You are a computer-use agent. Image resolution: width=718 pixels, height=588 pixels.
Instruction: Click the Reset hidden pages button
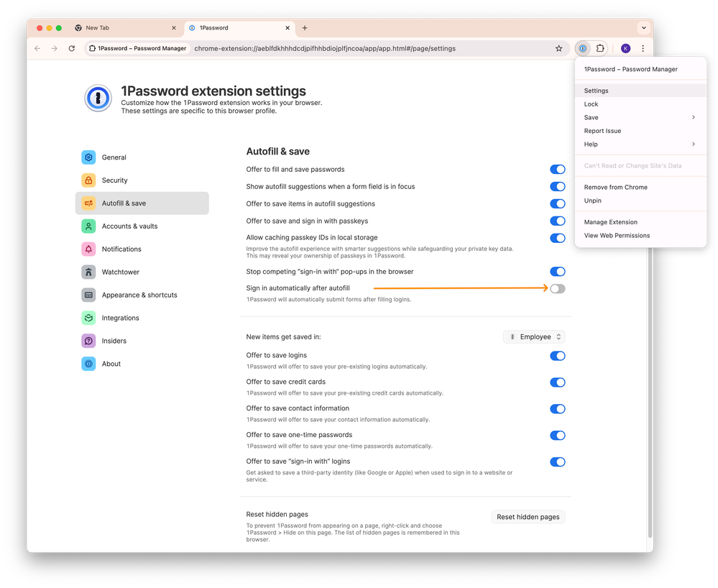tap(528, 517)
